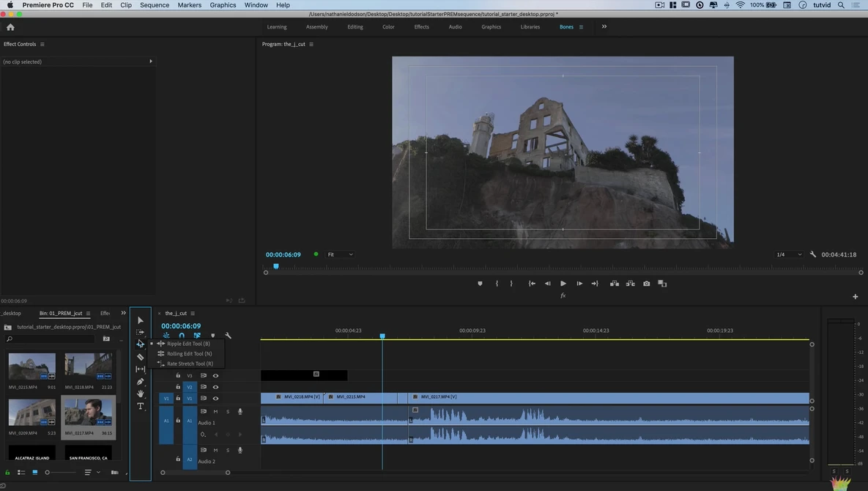Click the Lift button
Image resolution: width=868 pixels, height=491 pixels.
click(x=615, y=284)
